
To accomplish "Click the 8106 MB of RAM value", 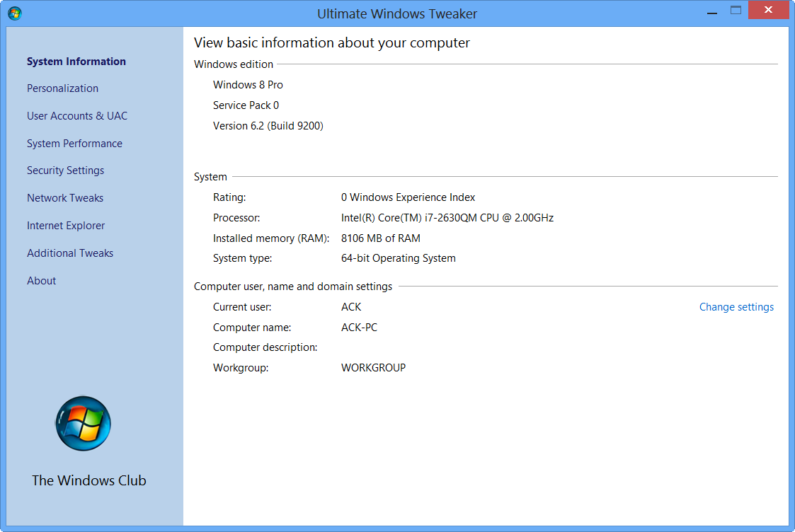I will 381,238.
